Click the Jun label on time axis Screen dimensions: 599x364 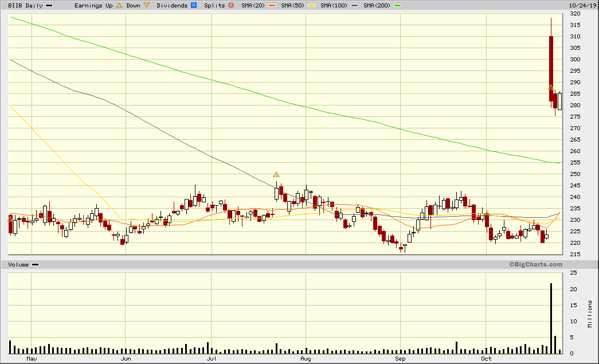click(126, 359)
